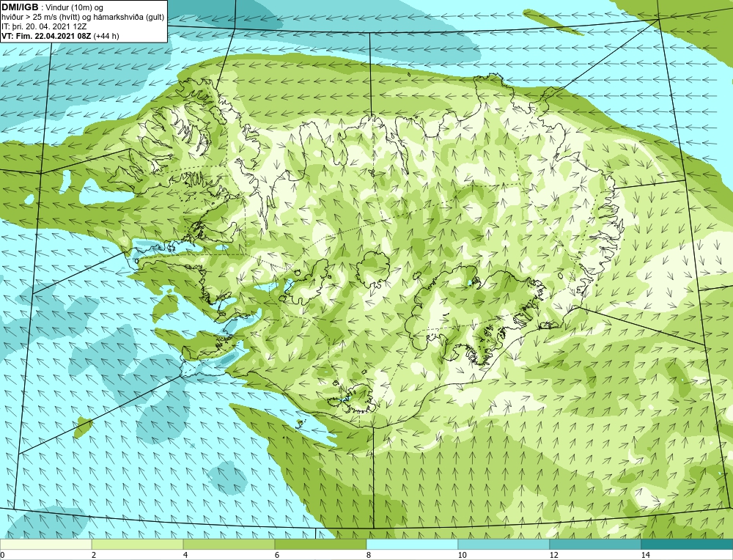The height and width of the screenshot is (560, 733).
Task: Click the legend value label '6'
Action: pyautogui.click(x=277, y=555)
